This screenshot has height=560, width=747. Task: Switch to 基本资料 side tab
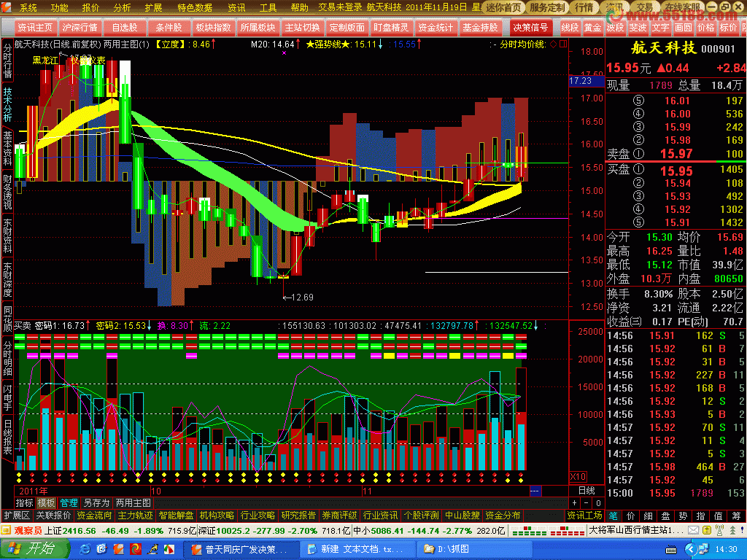[7, 148]
